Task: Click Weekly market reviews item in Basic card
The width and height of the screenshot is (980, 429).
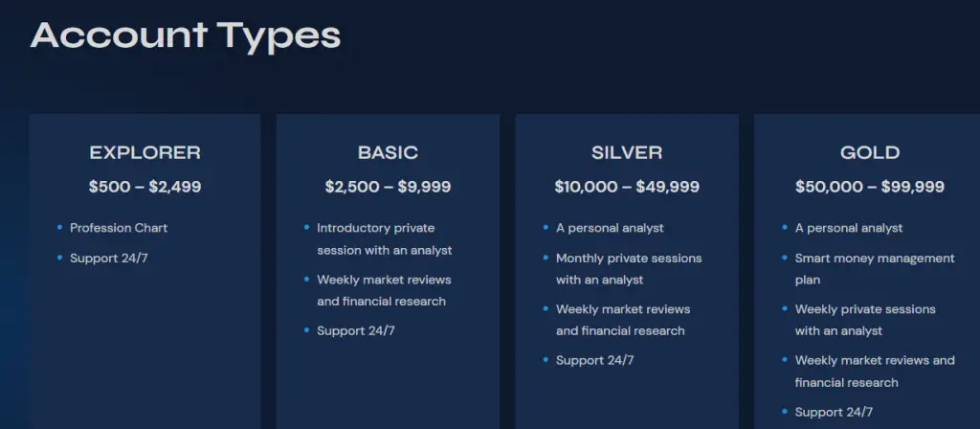Action: coord(384,290)
